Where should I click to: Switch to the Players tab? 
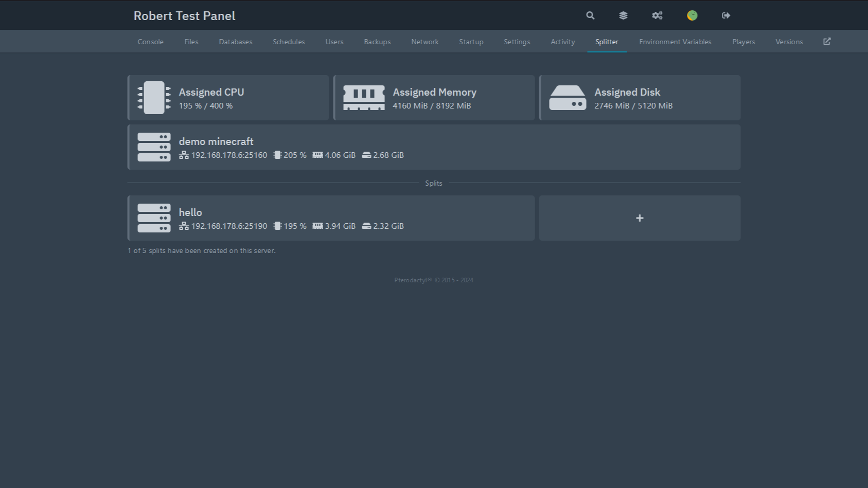coord(743,42)
